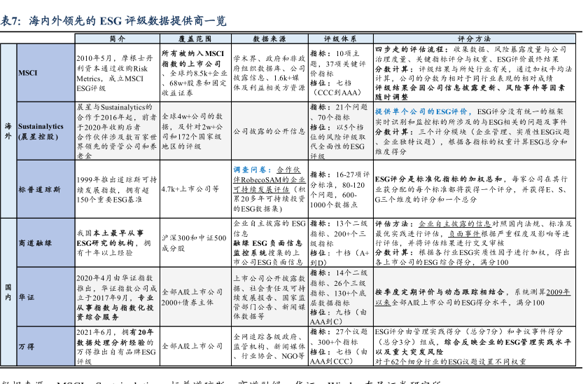Click the '数据来源' column header

(269, 39)
